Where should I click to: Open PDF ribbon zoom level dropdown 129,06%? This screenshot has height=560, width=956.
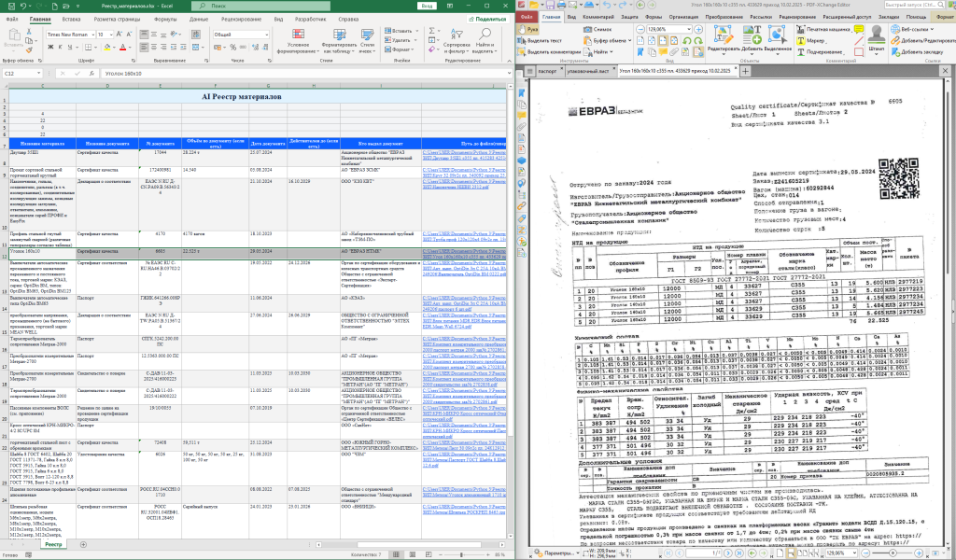point(689,29)
